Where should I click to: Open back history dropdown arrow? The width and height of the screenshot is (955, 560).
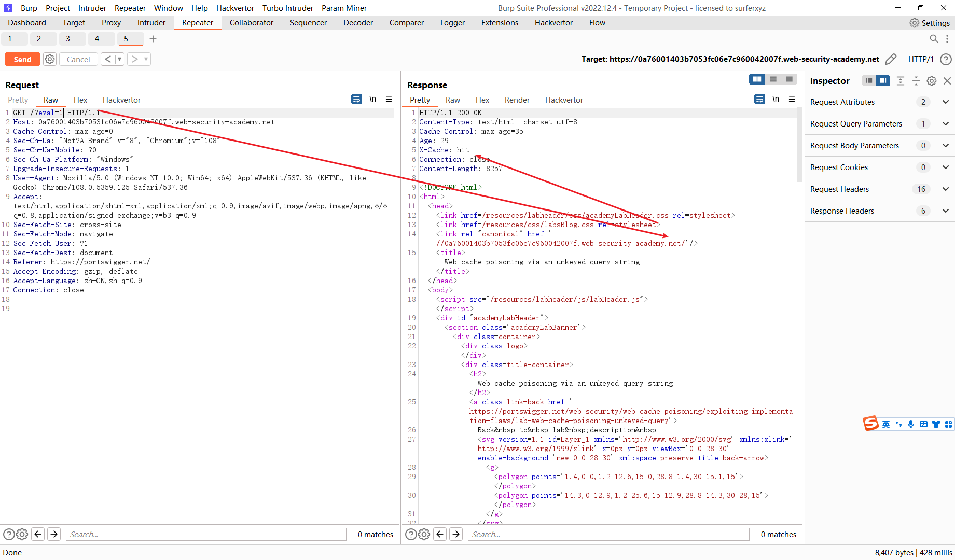point(119,59)
